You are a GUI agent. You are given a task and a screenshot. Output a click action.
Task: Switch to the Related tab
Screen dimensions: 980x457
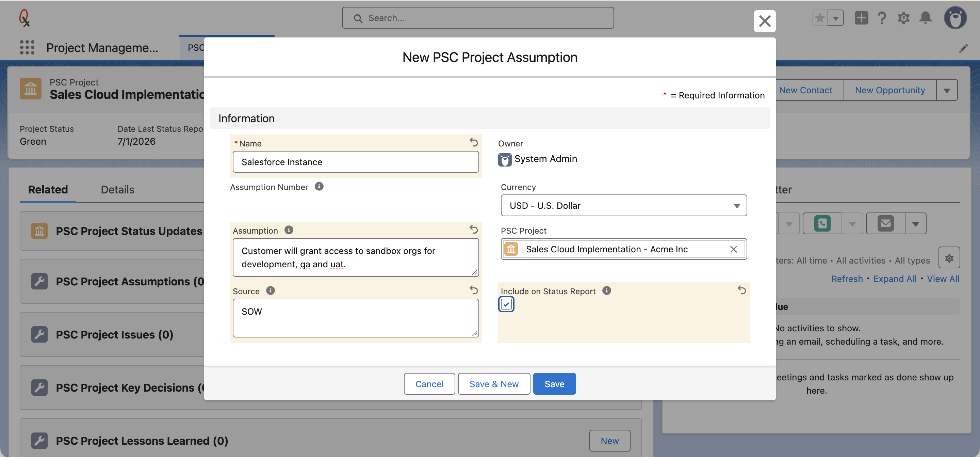48,189
